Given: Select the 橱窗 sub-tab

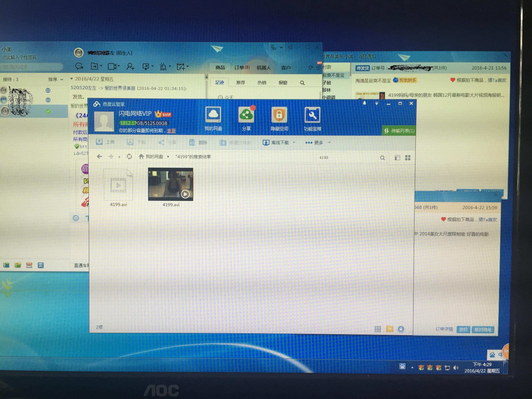Looking at the screenshot, I should pos(283,83).
